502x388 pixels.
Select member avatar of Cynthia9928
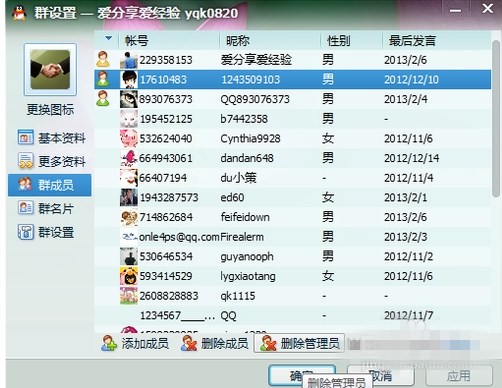coord(129,138)
